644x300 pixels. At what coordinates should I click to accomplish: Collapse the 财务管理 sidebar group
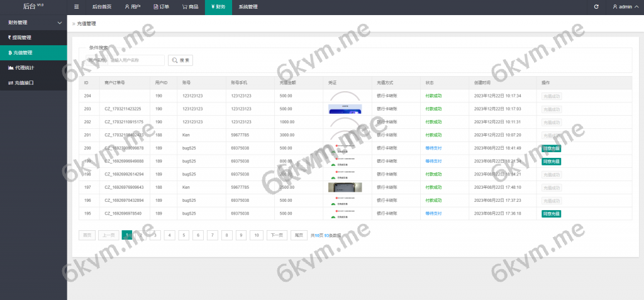(x=33, y=23)
